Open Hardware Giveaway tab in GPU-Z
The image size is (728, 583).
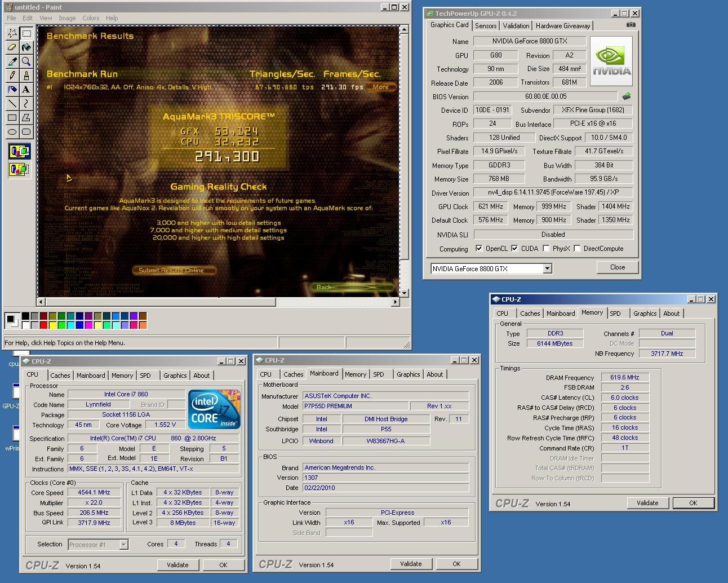tap(563, 25)
